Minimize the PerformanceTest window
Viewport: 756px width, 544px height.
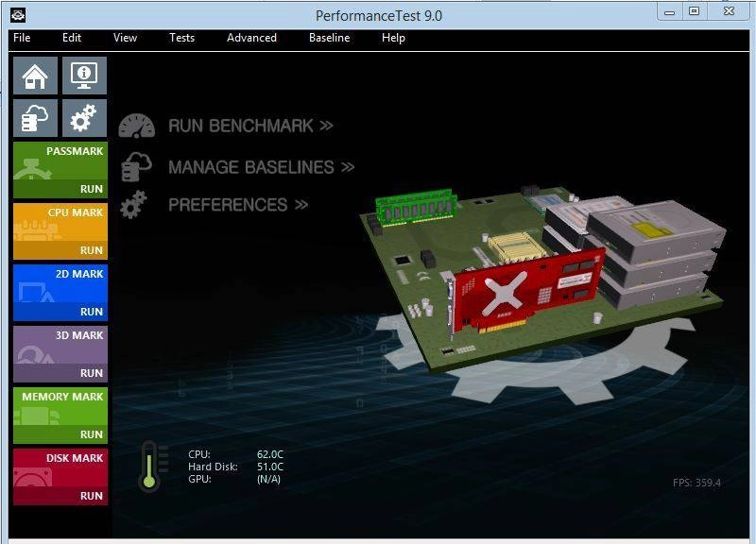[670, 12]
